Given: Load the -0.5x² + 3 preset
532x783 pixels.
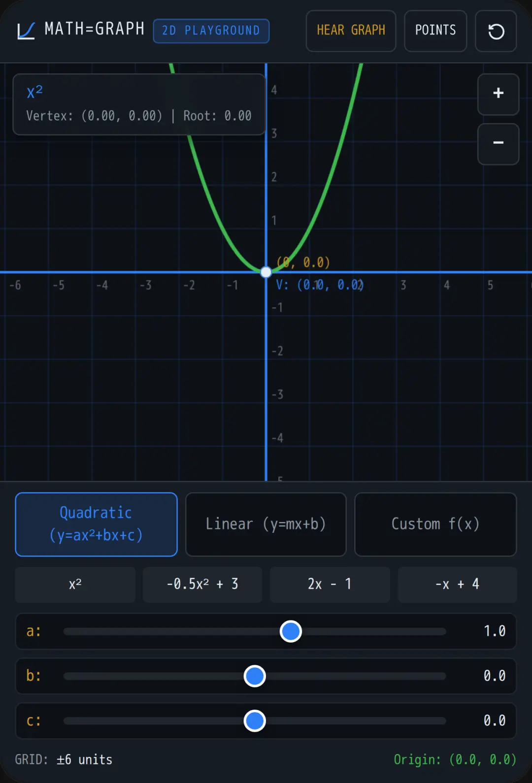Looking at the screenshot, I should click(x=202, y=584).
